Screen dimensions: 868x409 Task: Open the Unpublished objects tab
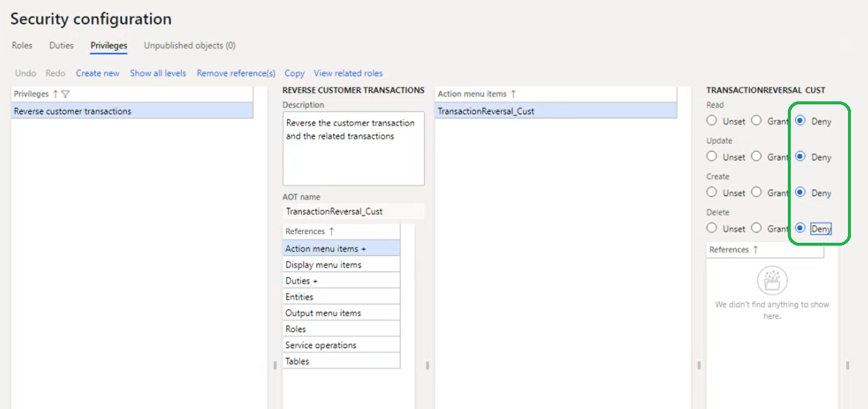[x=189, y=45]
